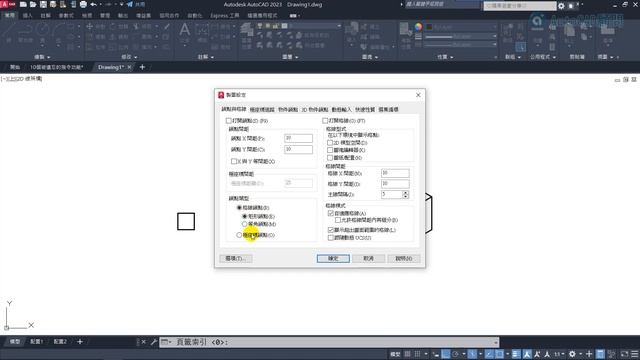Click the Paste clipboard icon
This screenshot has height=360, width=640.
coord(570,31)
